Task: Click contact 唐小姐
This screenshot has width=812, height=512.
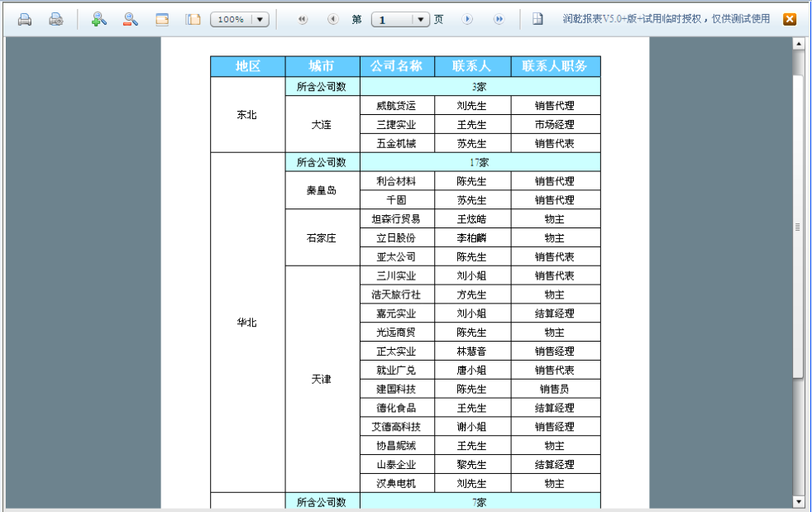Action: click(x=472, y=370)
